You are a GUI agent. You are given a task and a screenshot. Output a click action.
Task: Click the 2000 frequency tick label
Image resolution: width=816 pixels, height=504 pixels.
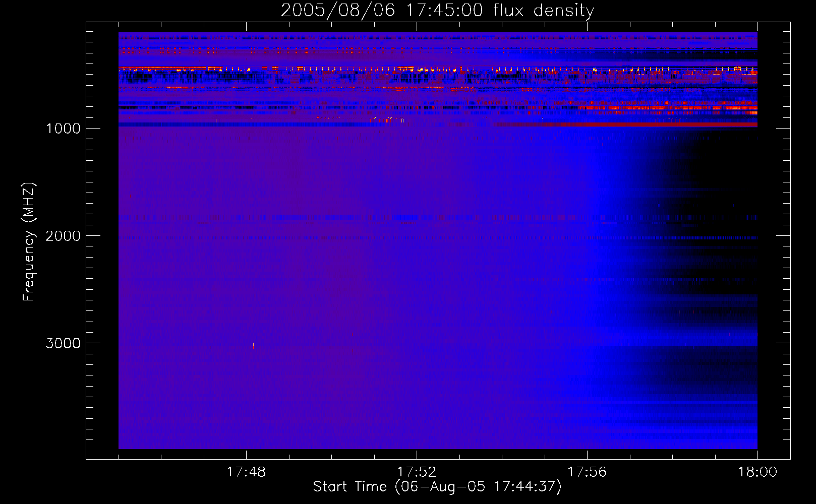(63, 236)
